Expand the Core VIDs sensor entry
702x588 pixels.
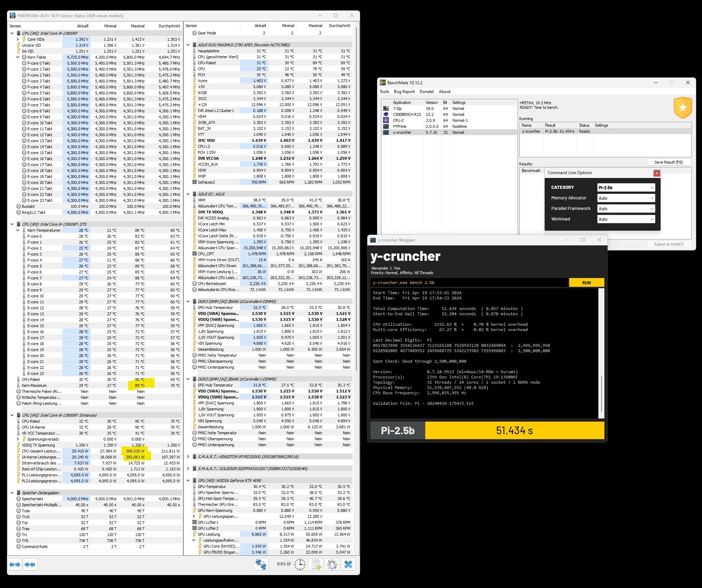[x=18, y=39]
